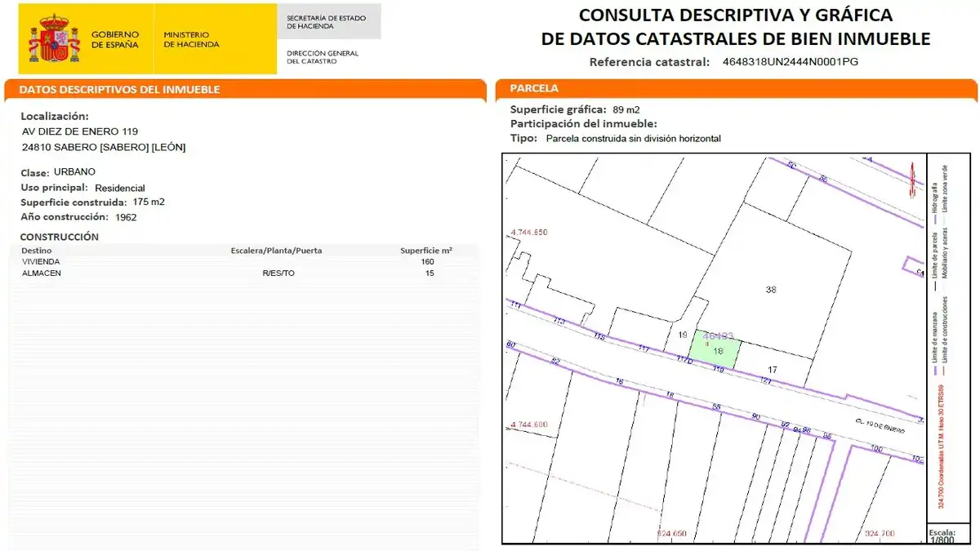Click the 'URBANO' class value

(75, 172)
